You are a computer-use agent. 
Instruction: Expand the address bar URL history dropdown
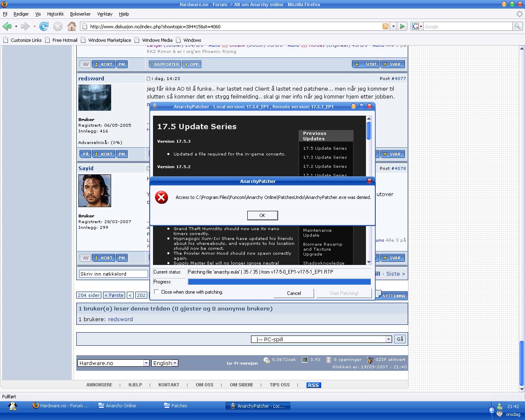(x=393, y=26)
